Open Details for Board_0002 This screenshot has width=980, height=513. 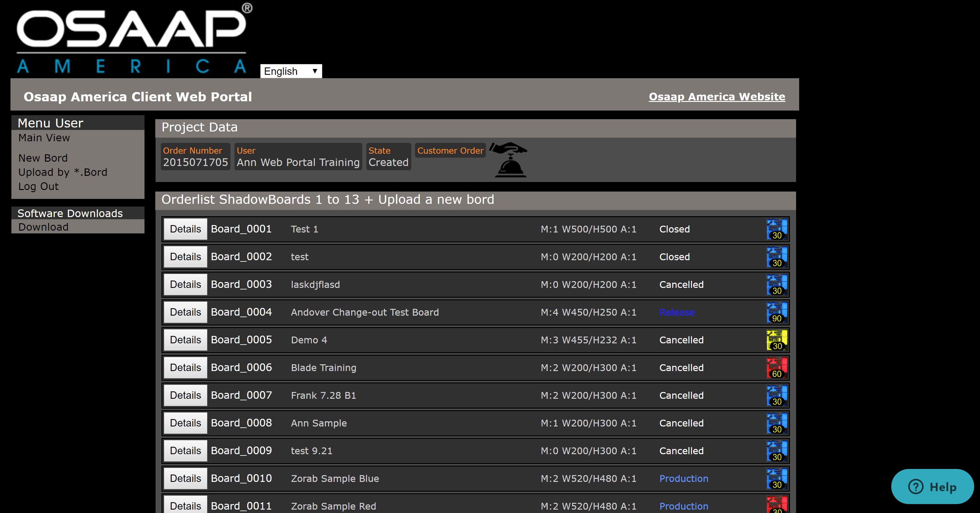point(185,257)
